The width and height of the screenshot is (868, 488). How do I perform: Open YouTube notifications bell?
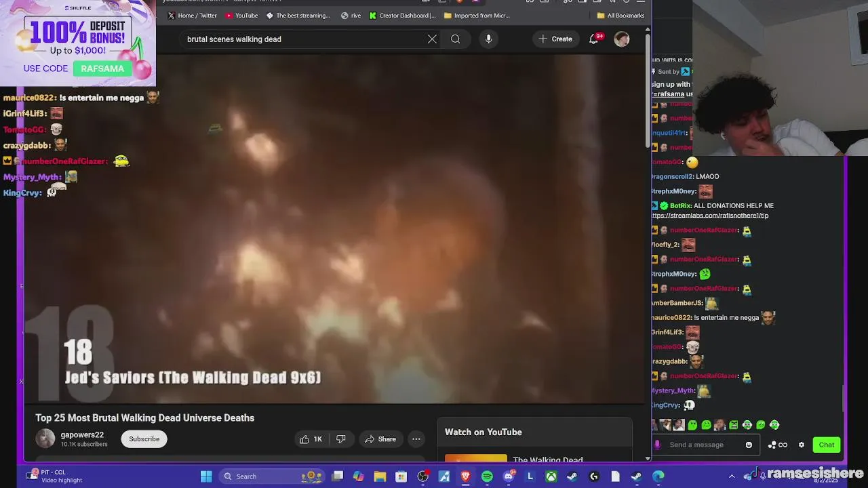(x=594, y=39)
